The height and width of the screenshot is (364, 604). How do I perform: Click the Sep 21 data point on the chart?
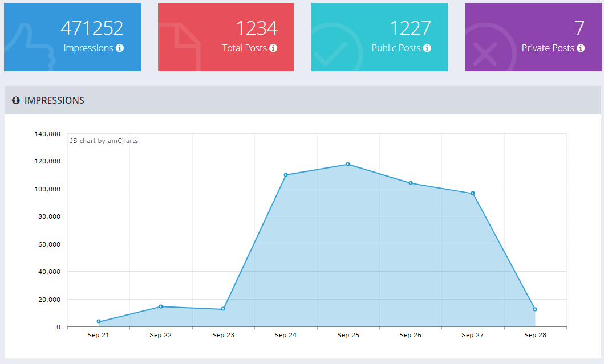(98, 321)
